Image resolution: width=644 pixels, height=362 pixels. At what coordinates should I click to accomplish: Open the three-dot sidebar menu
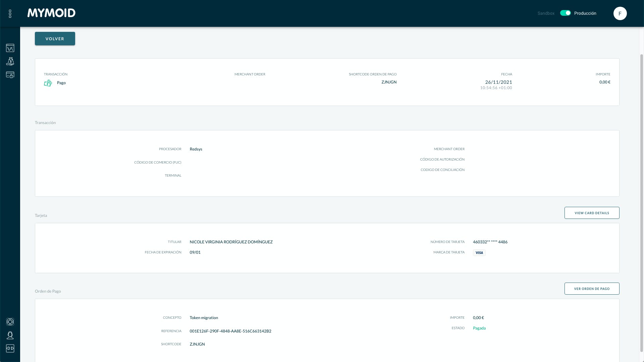tap(10, 14)
